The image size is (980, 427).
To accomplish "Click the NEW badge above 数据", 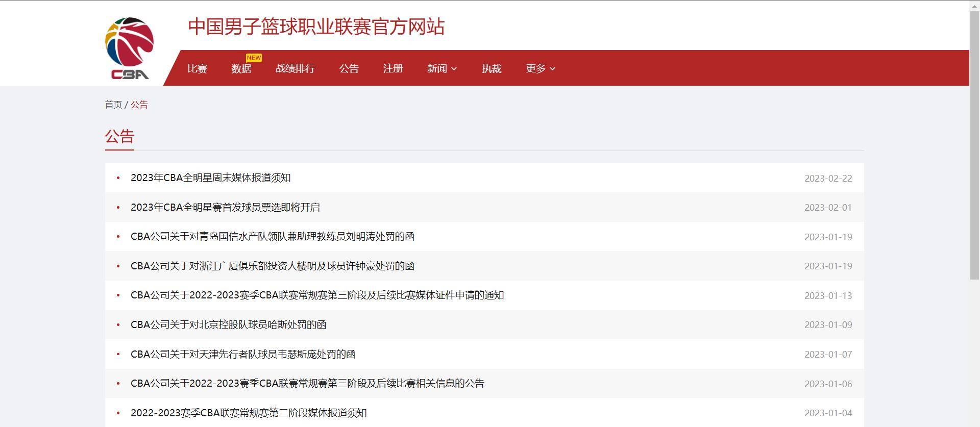I will pos(254,58).
